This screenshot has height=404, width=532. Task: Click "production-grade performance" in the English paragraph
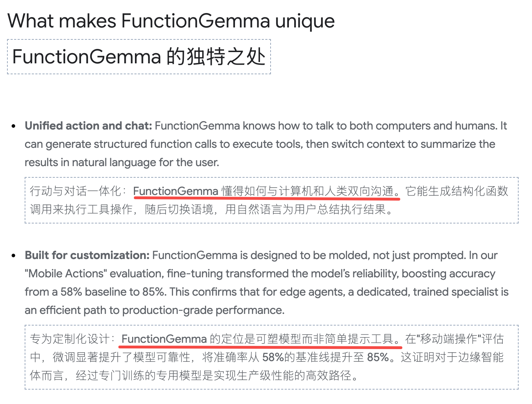click(x=203, y=310)
